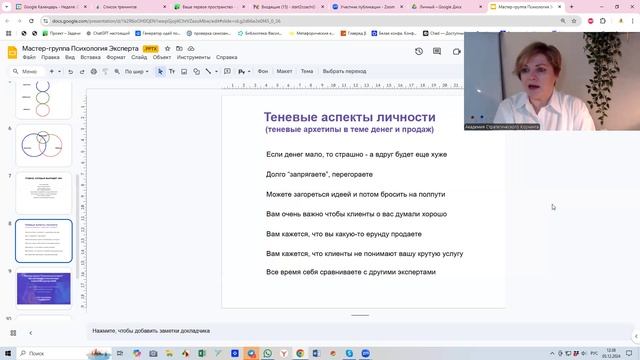Select slide 7 thumbnail in filmstrip
The image size is (640, 360).
tap(44, 193)
